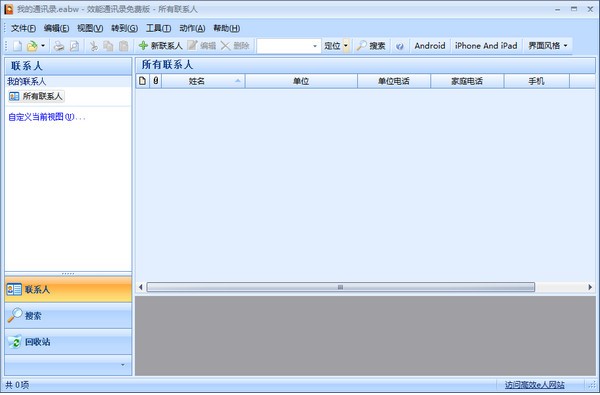Click the 定位 locate button
Viewport: 600px width, 395px height.
click(x=332, y=46)
